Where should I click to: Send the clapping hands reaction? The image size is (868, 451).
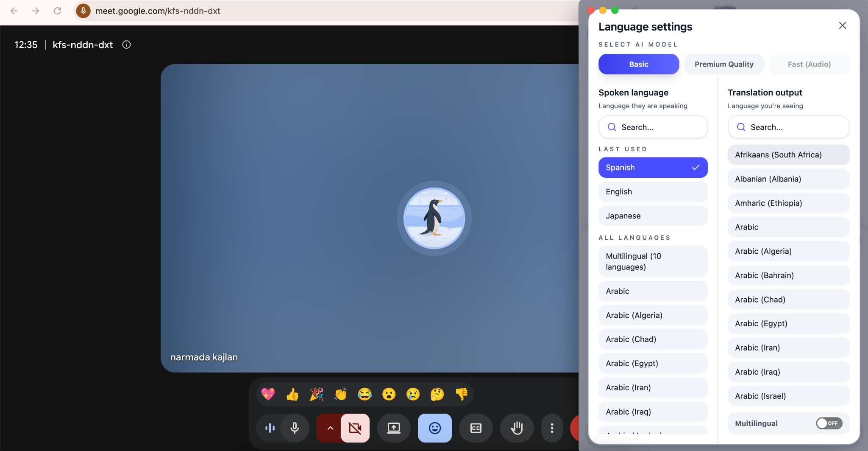(x=341, y=394)
